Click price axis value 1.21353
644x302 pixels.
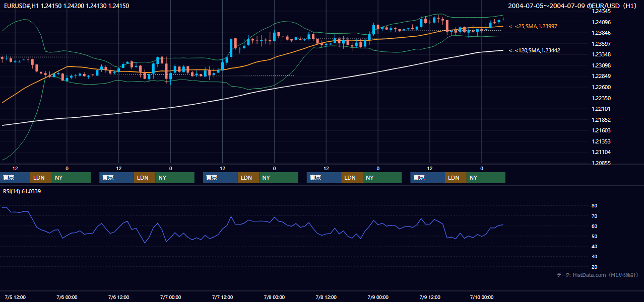pyautogui.click(x=601, y=141)
